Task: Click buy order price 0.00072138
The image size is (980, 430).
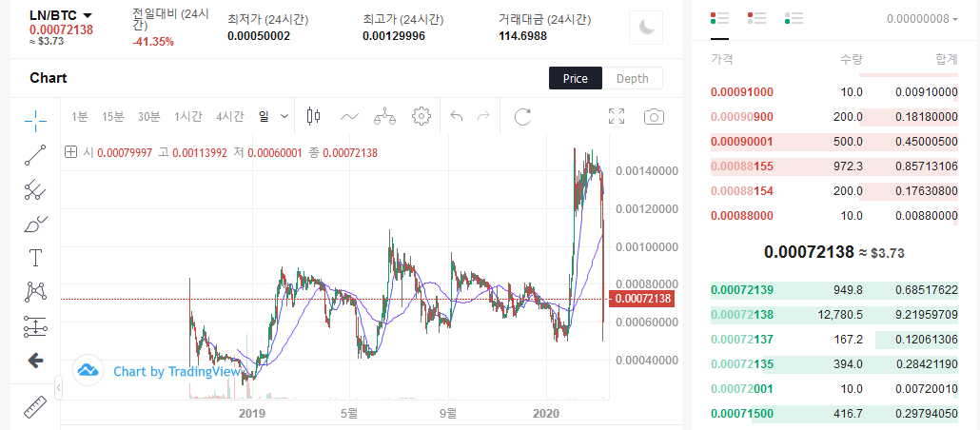Action: (742, 314)
